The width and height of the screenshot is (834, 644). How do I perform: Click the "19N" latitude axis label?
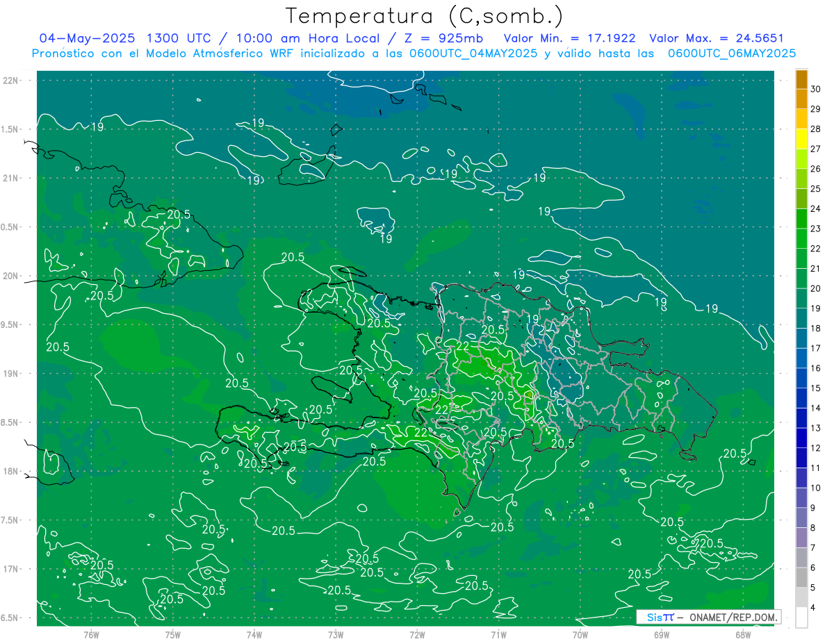[12, 373]
